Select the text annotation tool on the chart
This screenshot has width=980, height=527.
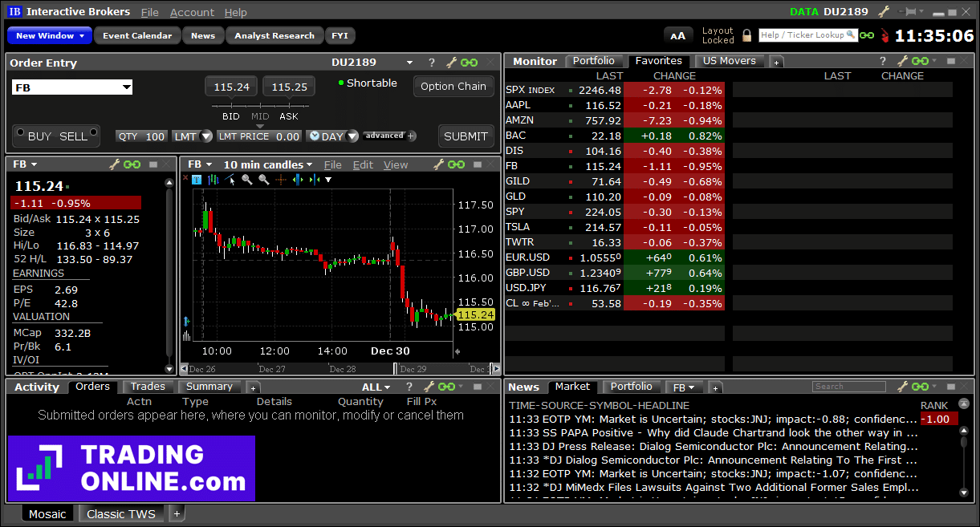(197, 179)
